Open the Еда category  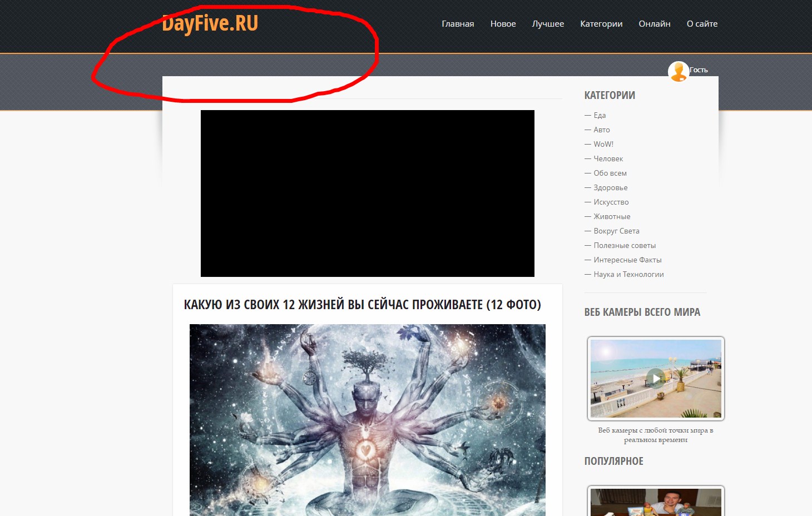(x=600, y=115)
